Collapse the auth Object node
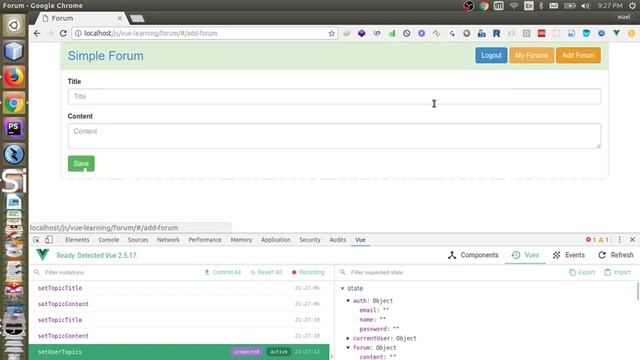The image size is (640, 360). (x=348, y=301)
